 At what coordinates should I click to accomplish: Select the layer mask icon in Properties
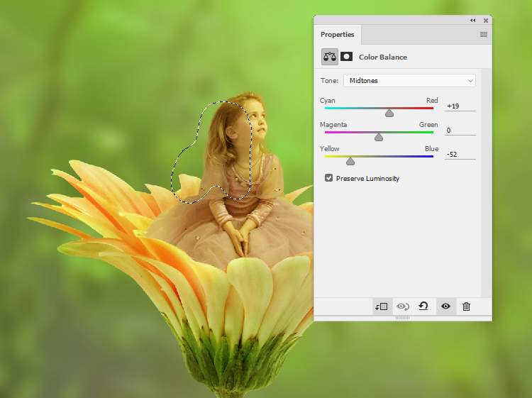(x=346, y=57)
